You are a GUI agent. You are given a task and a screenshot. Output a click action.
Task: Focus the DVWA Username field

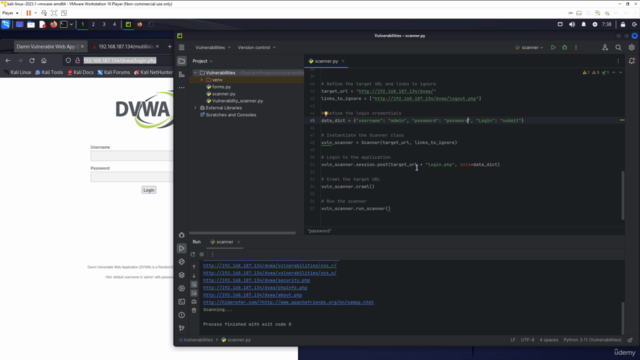point(131,156)
